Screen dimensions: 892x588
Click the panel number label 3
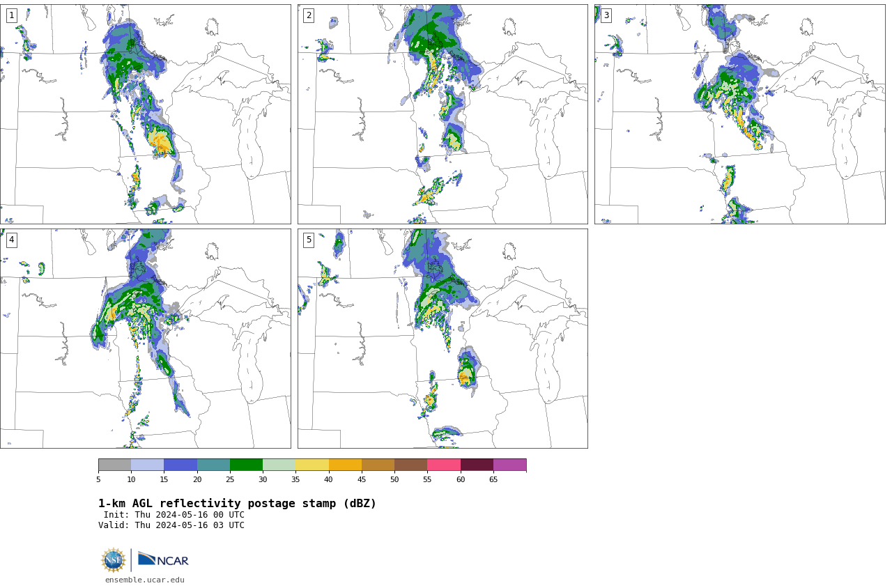[606, 15]
